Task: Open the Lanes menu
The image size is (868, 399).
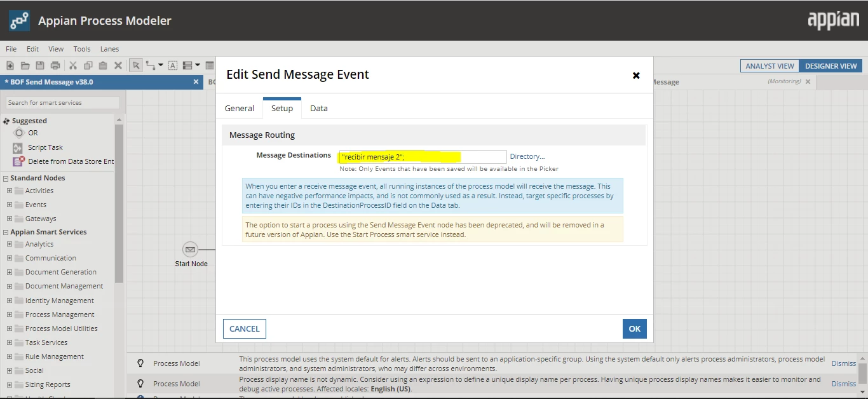Action: click(x=109, y=49)
